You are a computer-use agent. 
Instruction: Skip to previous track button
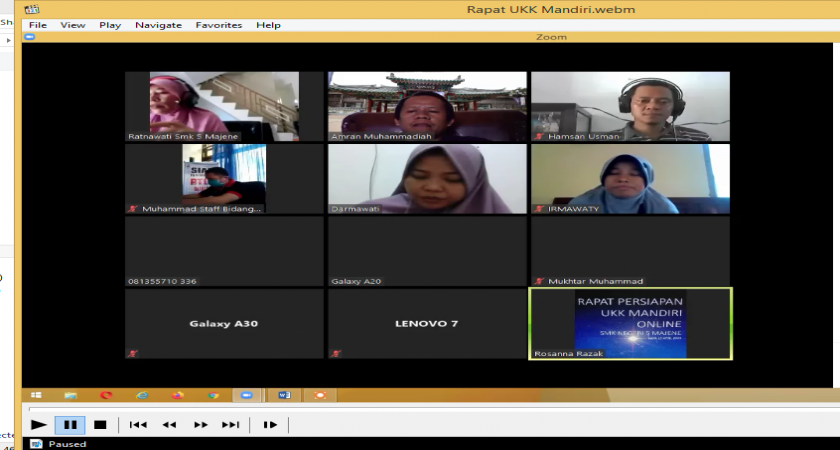pos(138,425)
